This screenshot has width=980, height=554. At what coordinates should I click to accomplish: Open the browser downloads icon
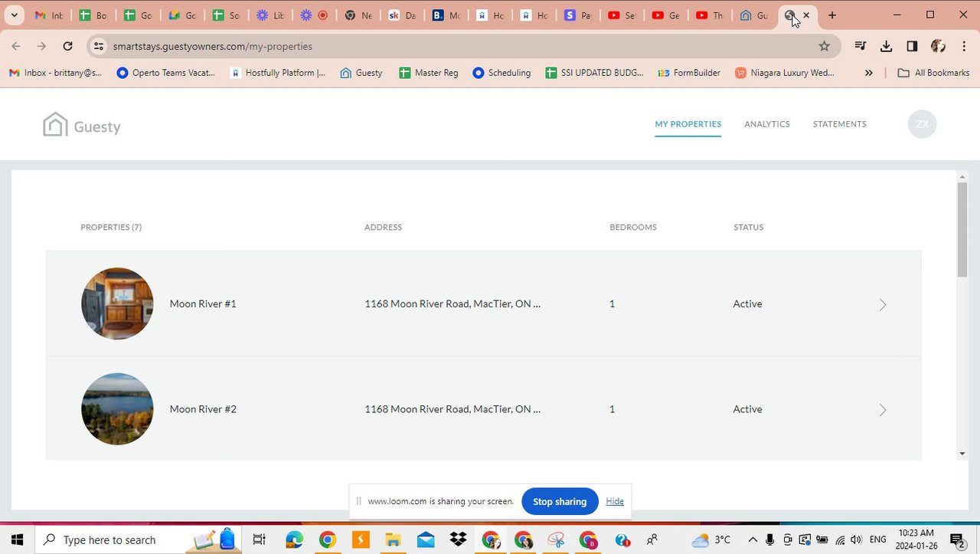point(886,46)
